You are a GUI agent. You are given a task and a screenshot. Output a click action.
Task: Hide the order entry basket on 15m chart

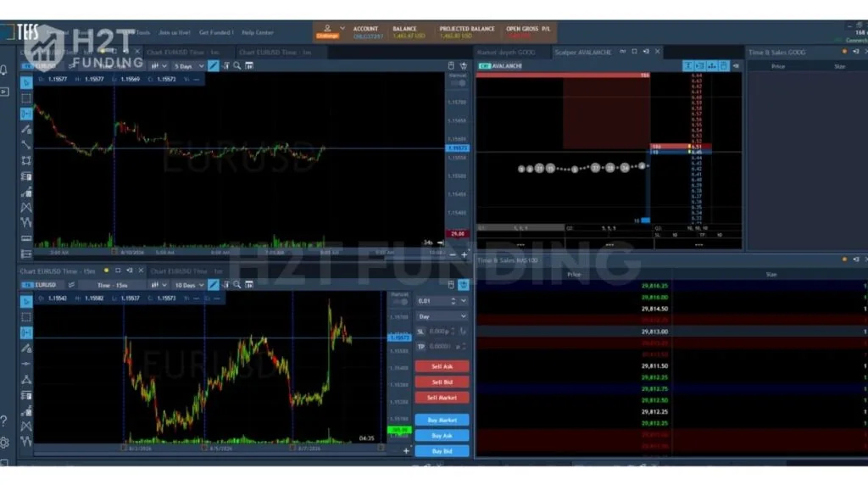(464, 285)
